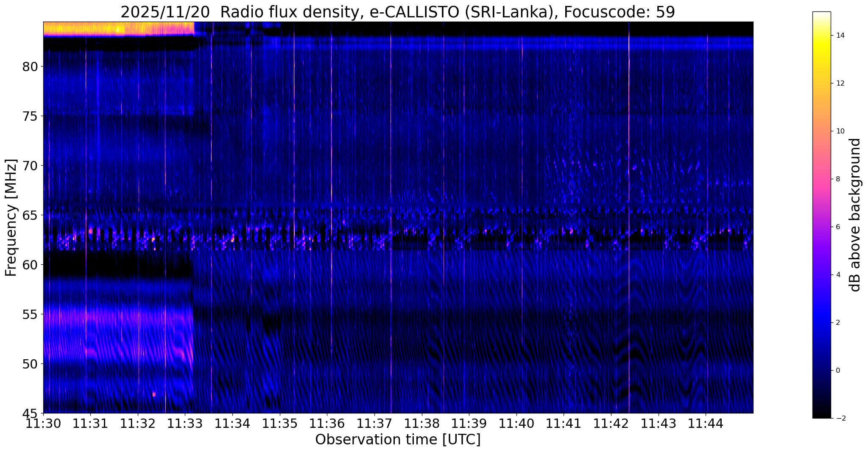Image resolution: width=868 pixels, height=452 pixels.
Task: Click the 11:34 time tick label
Action: click(232, 423)
